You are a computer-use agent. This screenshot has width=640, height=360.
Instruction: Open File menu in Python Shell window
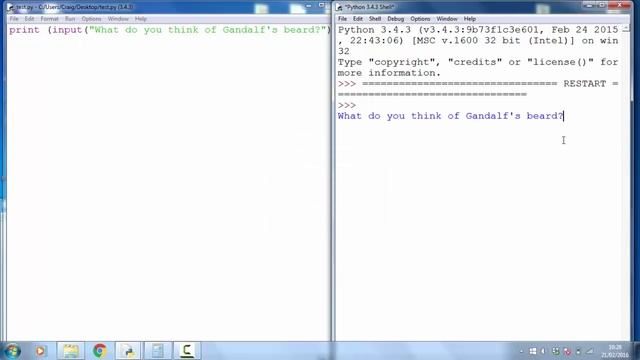point(342,19)
